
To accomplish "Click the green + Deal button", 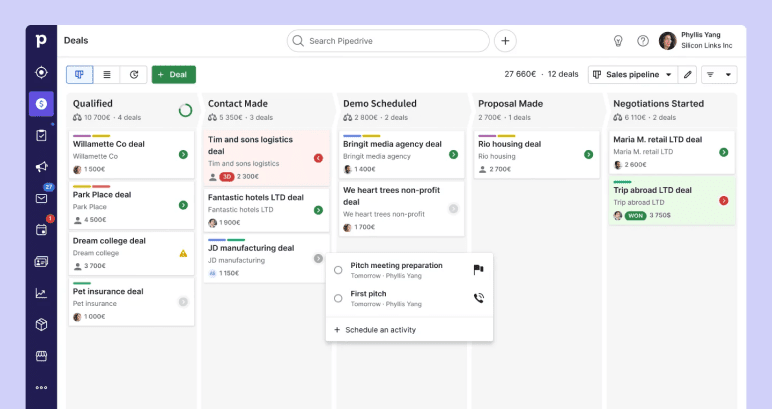I will pos(174,74).
